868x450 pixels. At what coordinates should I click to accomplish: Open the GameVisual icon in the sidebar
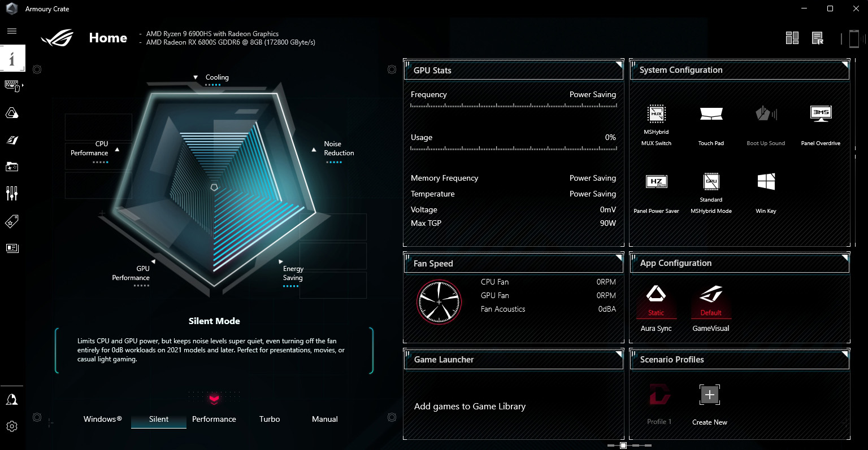tap(12, 140)
